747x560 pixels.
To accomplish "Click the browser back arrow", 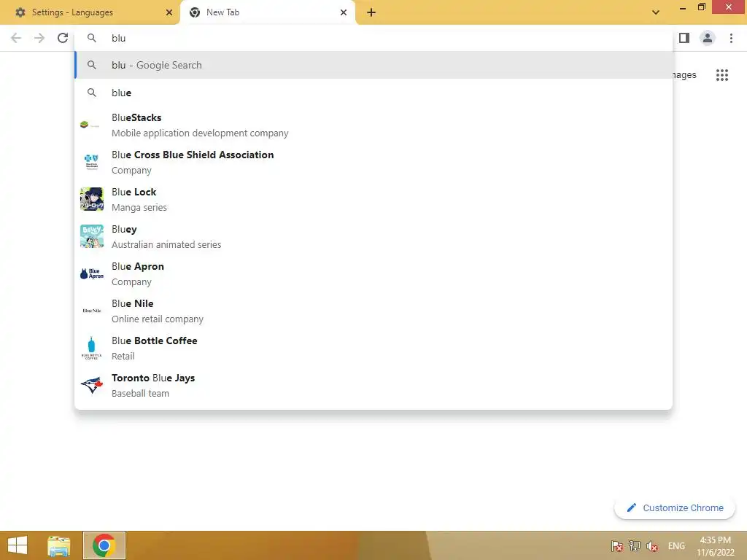I will [16, 38].
